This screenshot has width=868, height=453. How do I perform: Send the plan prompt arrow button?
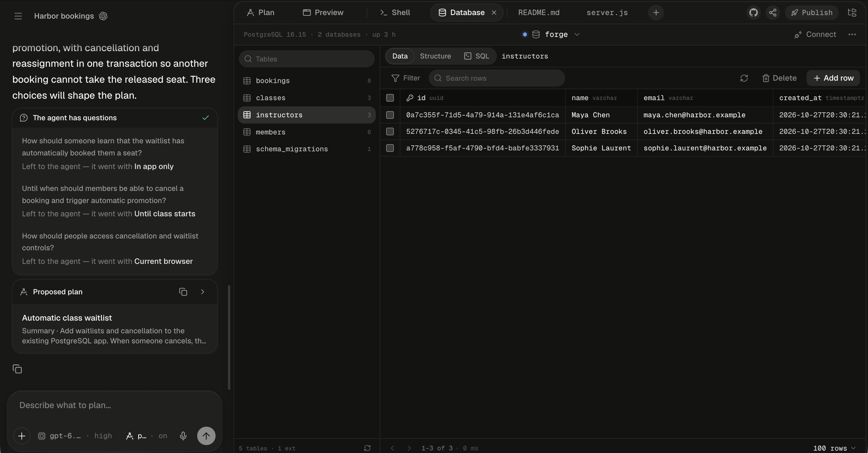coord(206,436)
